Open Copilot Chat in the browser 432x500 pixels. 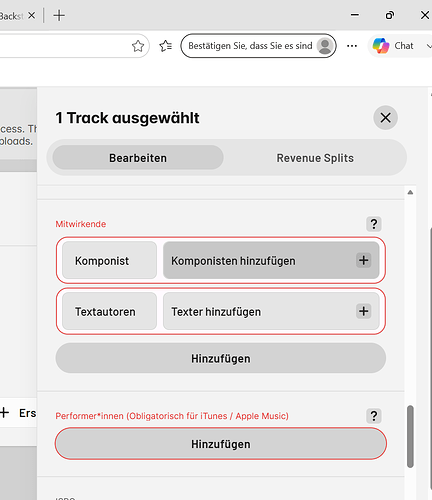click(393, 46)
